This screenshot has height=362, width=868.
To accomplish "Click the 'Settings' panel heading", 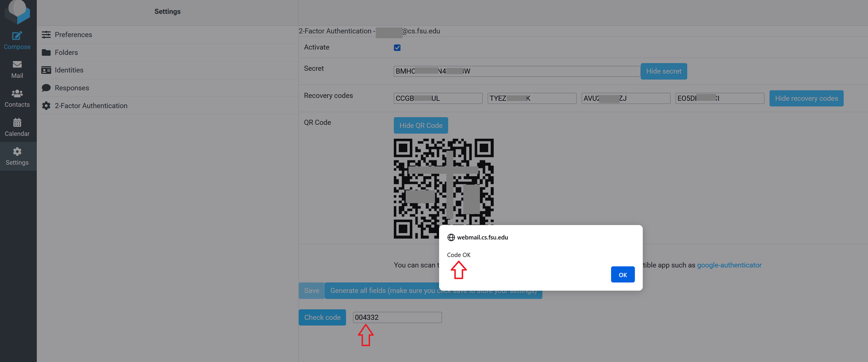I will click(x=167, y=11).
